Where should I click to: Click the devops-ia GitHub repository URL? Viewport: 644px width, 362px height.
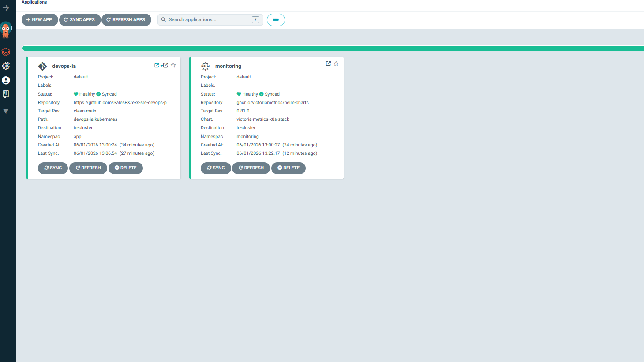tap(122, 103)
